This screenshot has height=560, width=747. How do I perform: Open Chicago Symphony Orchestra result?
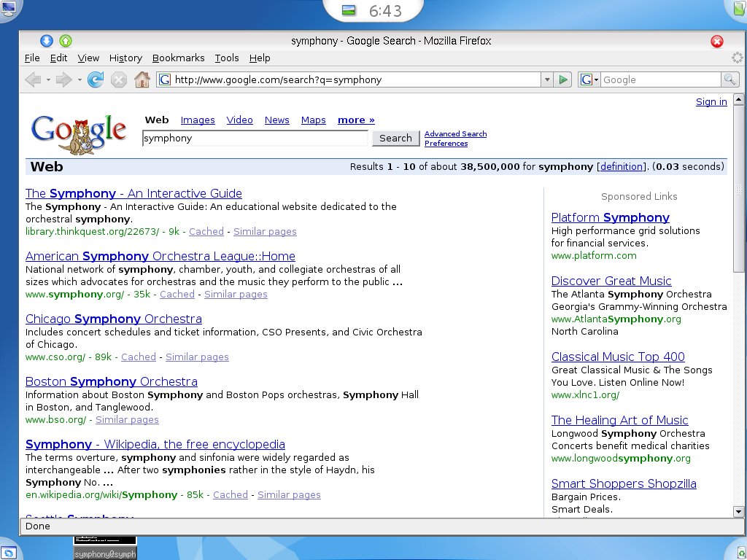[x=113, y=319]
